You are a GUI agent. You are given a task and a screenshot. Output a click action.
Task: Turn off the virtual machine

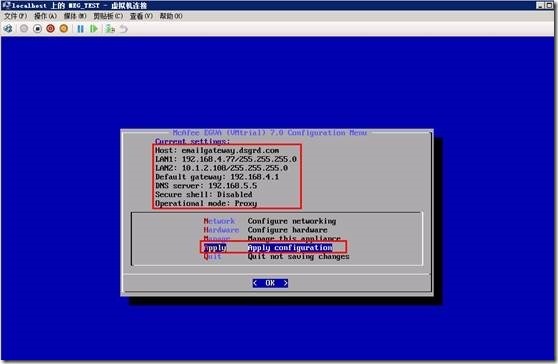37,28
